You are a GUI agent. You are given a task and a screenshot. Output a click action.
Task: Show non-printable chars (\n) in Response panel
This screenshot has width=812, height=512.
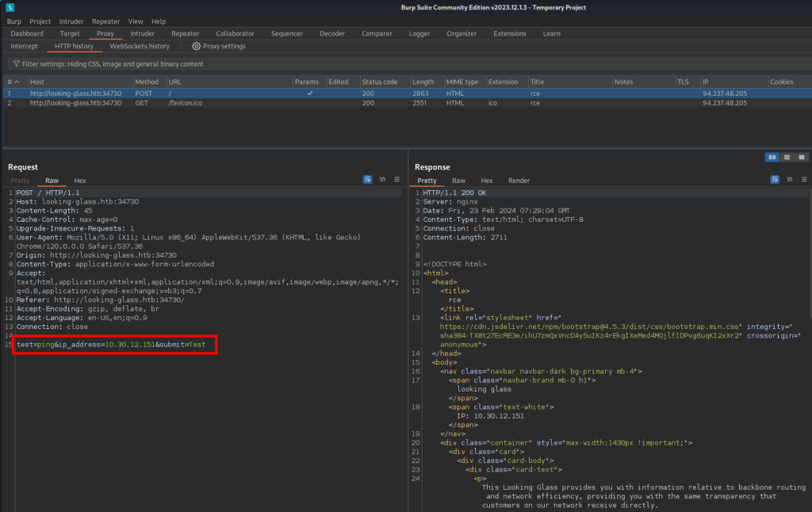click(790, 181)
